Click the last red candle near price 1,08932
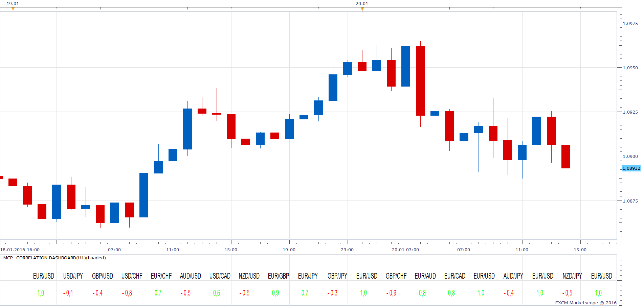Image resolution: width=644 pixels, height=306 pixels. 566,157
